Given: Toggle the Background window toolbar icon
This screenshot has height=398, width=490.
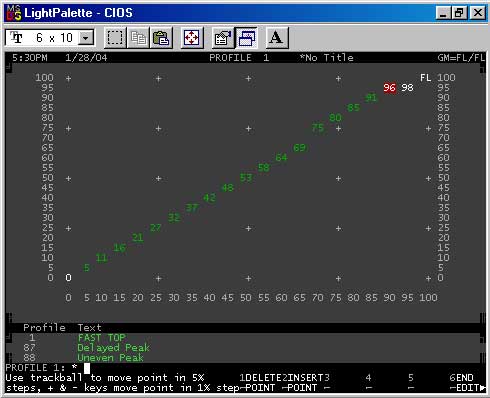Looking at the screenshot, I should click(246, 38).
